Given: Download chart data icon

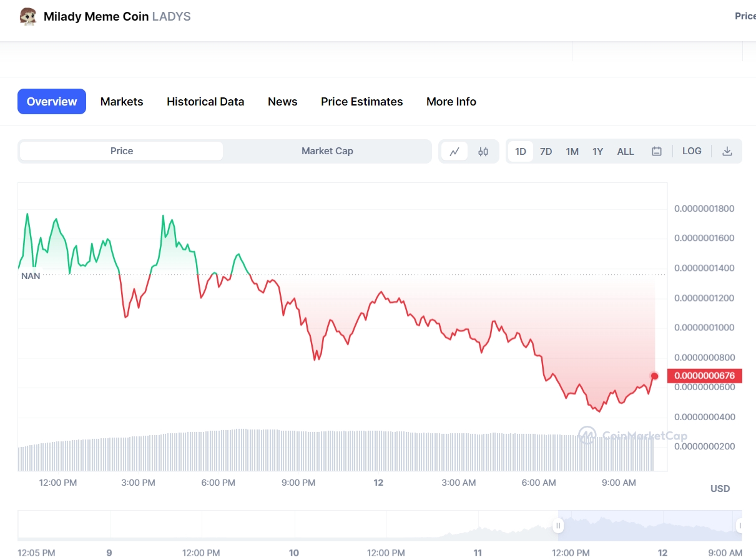Looking at the screenshot, I should (x=727, y=151).
